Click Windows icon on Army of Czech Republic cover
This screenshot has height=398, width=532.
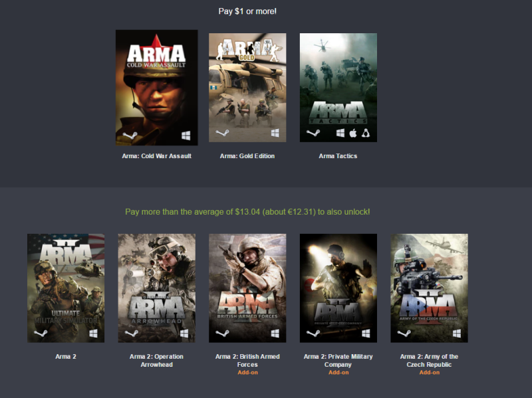(x=457, y=334)
